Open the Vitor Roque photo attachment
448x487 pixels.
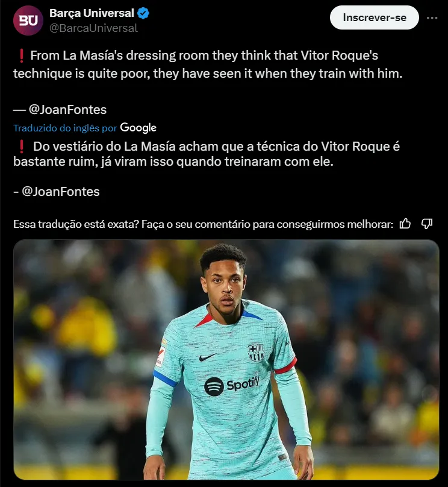pos(226,360)
